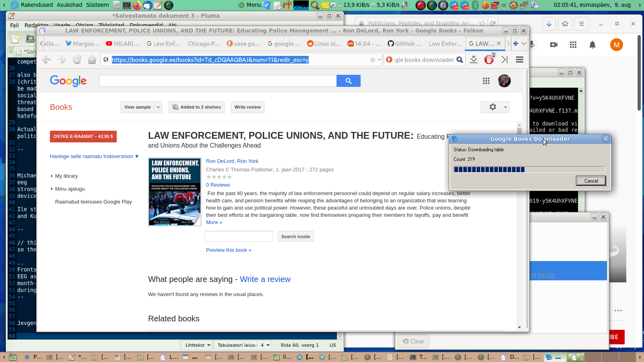Image resolution: width=644 pixels, height=362 pixels.
Task: Open Falkon downloads manager icon
Action: tap(474, 60)
